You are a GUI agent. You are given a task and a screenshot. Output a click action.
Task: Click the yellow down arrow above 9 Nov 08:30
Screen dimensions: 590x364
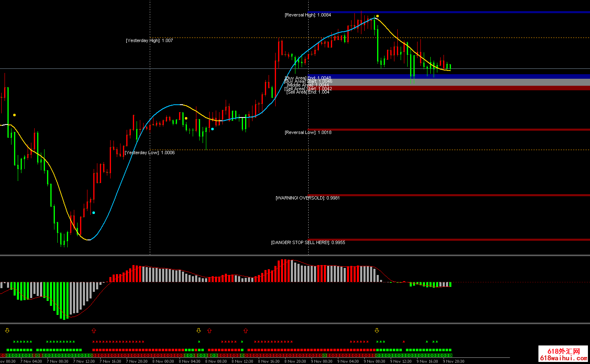[377, 331]
